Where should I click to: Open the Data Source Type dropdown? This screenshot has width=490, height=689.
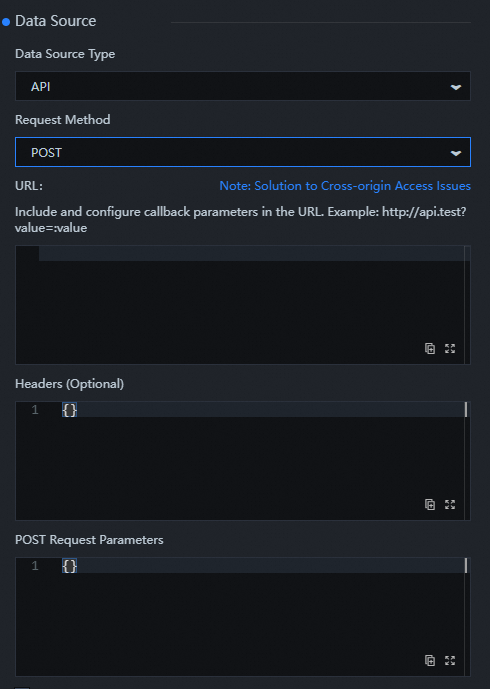coord(243,86)
